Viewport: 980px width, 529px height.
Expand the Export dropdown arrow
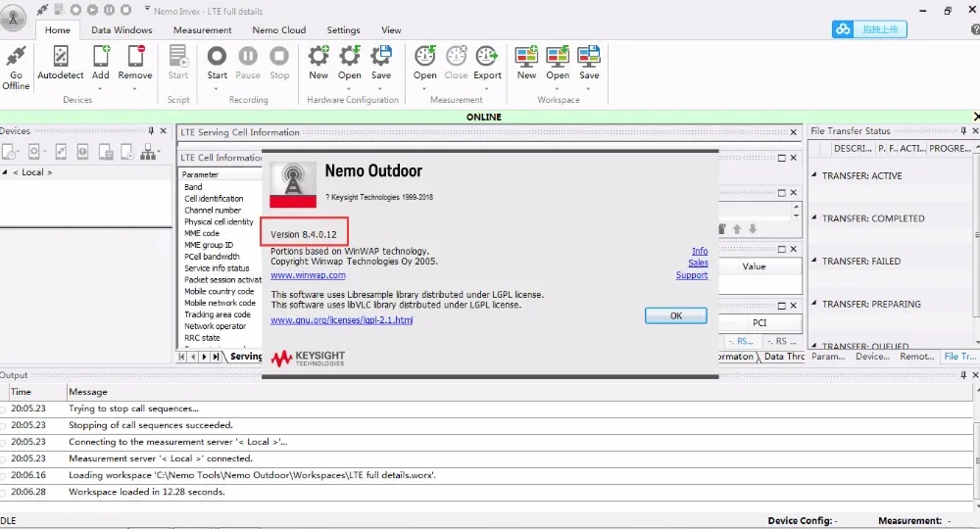(x=487, y=89)
